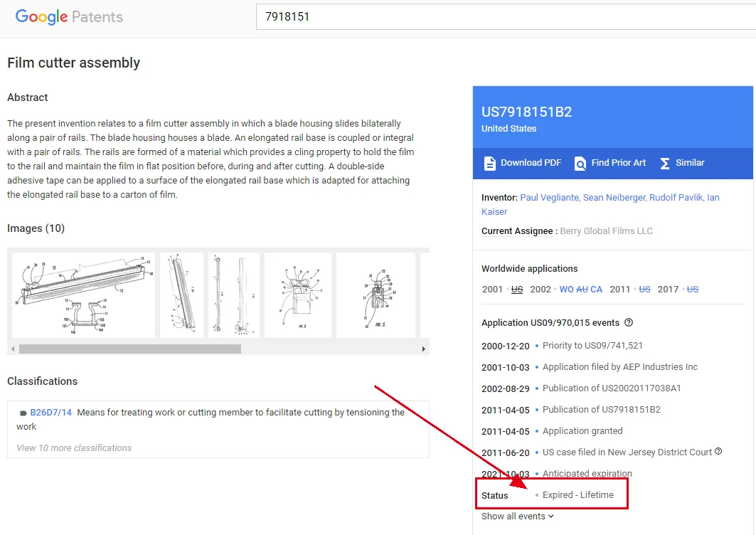
Task: Open the AU worldwide application link
Action: [x=582, y=290]
